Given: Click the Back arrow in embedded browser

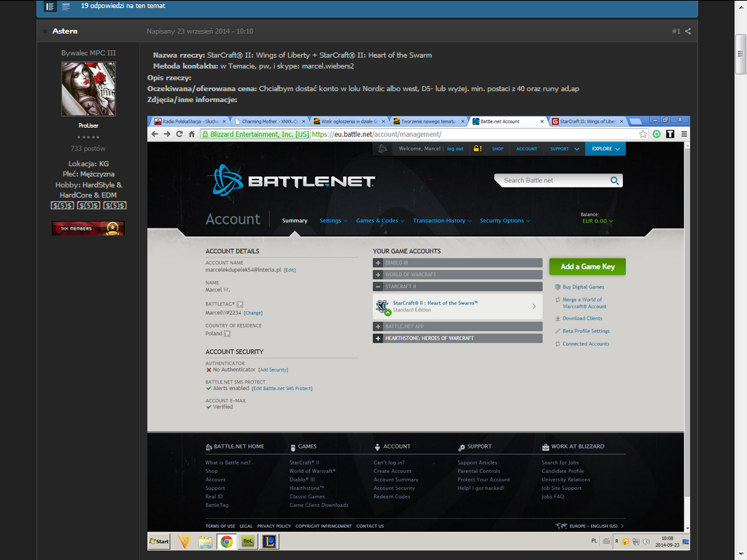Looking at the screenshot, I should (155, 134).
